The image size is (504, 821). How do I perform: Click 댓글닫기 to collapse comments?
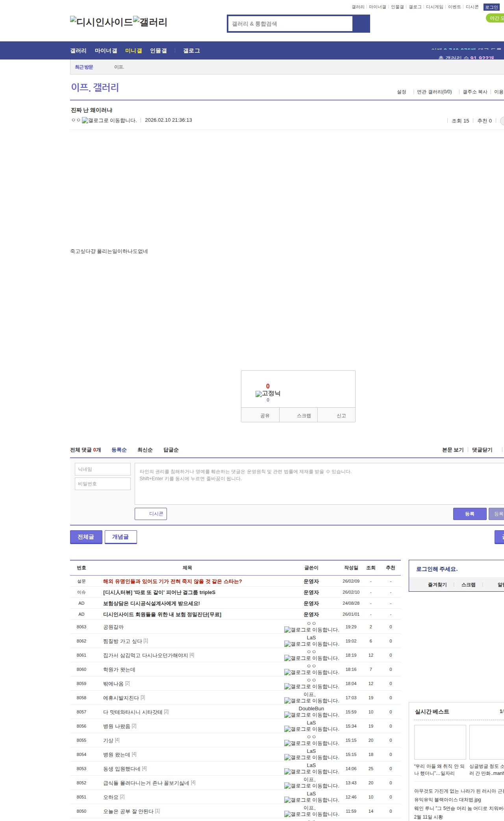coord(482,450)
